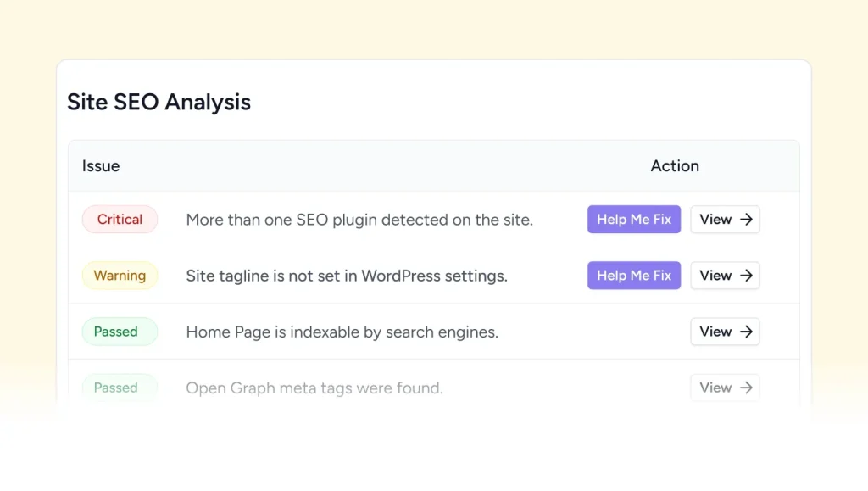Click the Passed badge for Home Page indexable
This screenshot has height=491, width=868.
click(x=120, y=332)
